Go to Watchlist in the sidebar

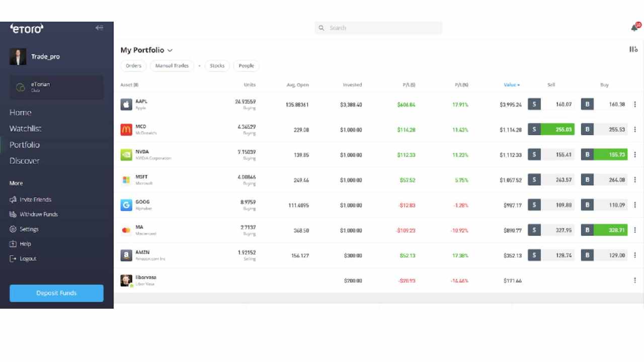25,129
